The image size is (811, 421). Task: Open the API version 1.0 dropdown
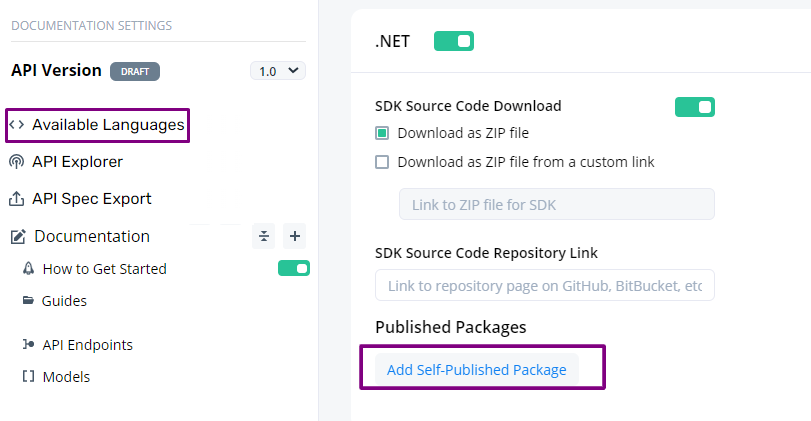click(x=278, y=71)
